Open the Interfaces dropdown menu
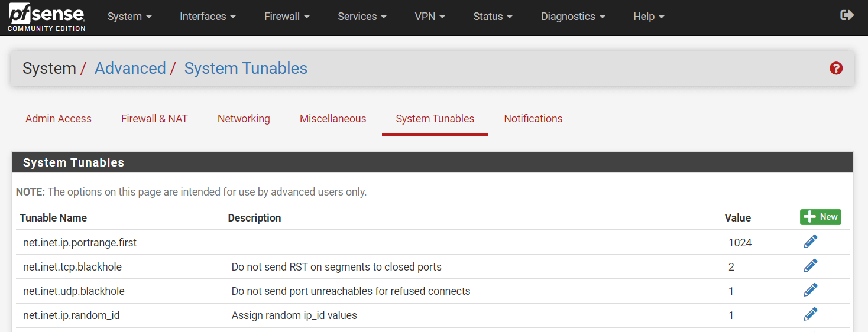 208,17
